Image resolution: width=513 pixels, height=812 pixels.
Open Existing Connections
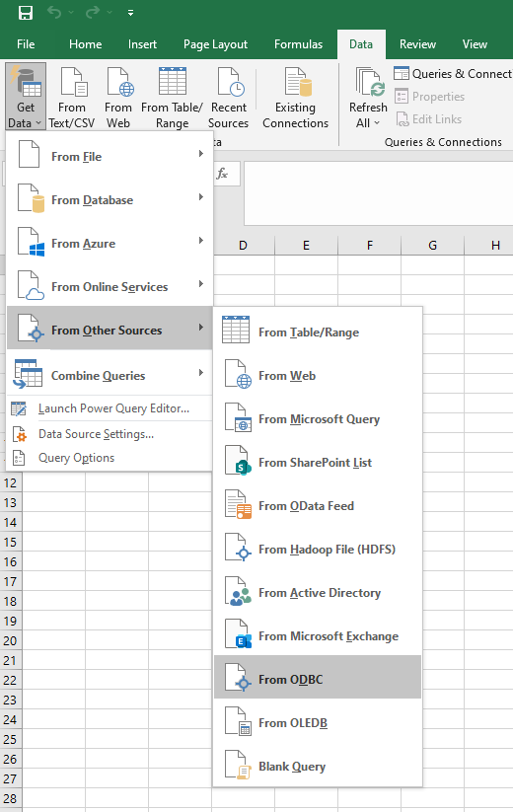[x=296, y=97]
